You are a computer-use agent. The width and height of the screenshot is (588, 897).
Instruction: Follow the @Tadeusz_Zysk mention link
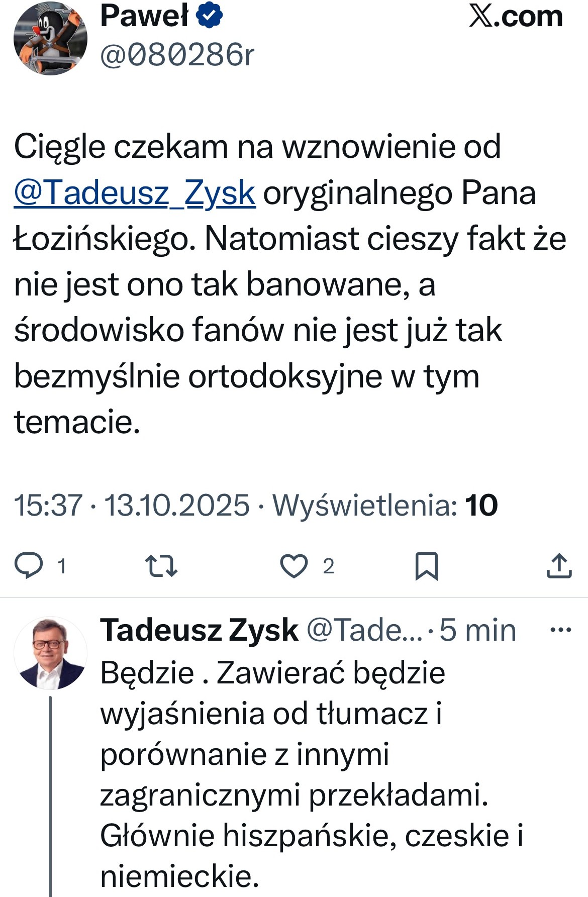[135, 193]
